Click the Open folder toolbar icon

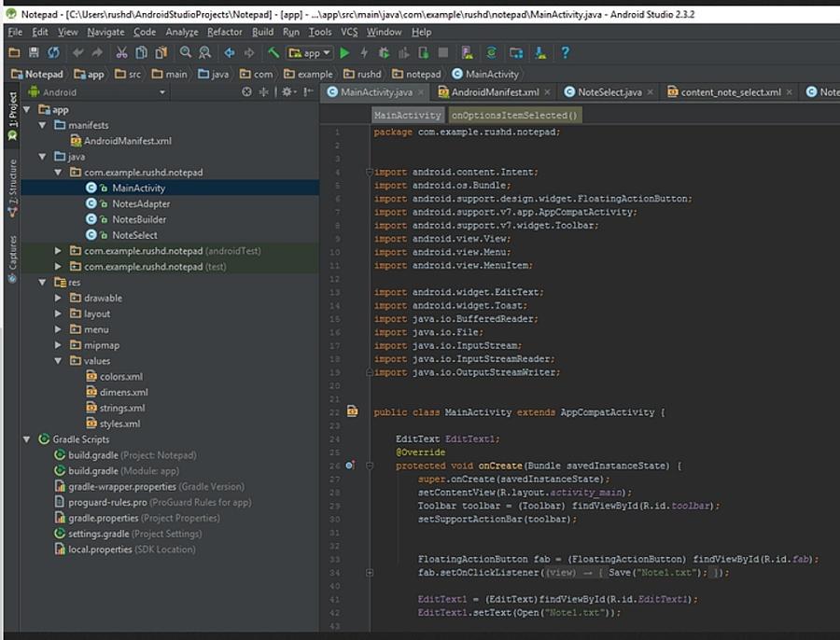coord(14,52)
